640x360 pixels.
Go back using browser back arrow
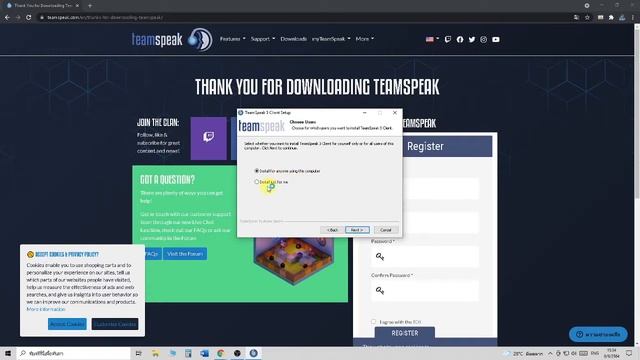(7, 17)
